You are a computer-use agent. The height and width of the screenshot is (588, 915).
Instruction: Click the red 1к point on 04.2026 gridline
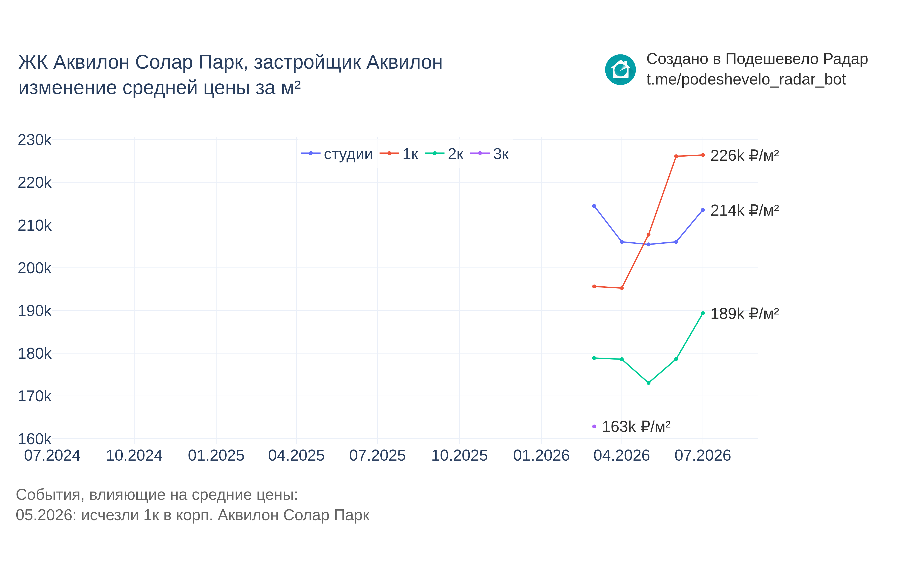(x=622, y=288)
